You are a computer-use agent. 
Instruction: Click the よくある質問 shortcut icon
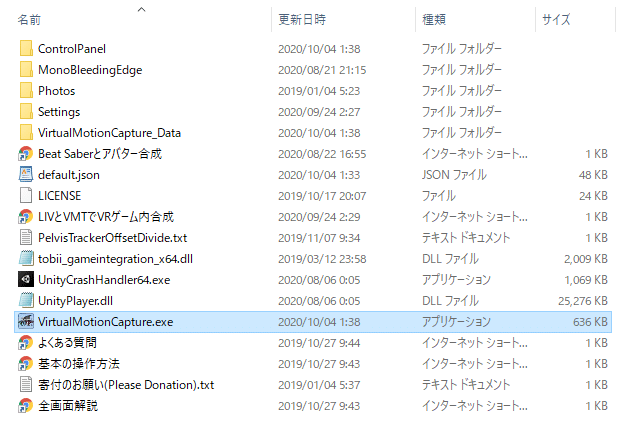[x=26, y=342]
